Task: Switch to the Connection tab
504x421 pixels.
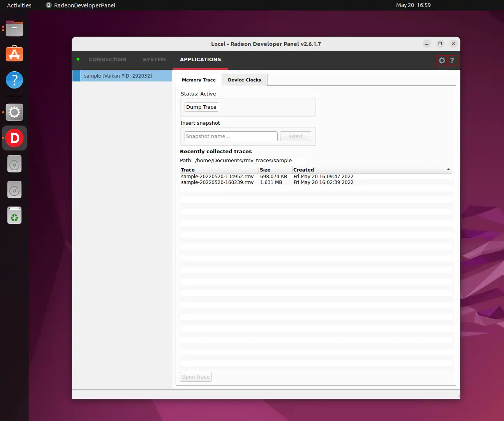Action: [107, 60]
